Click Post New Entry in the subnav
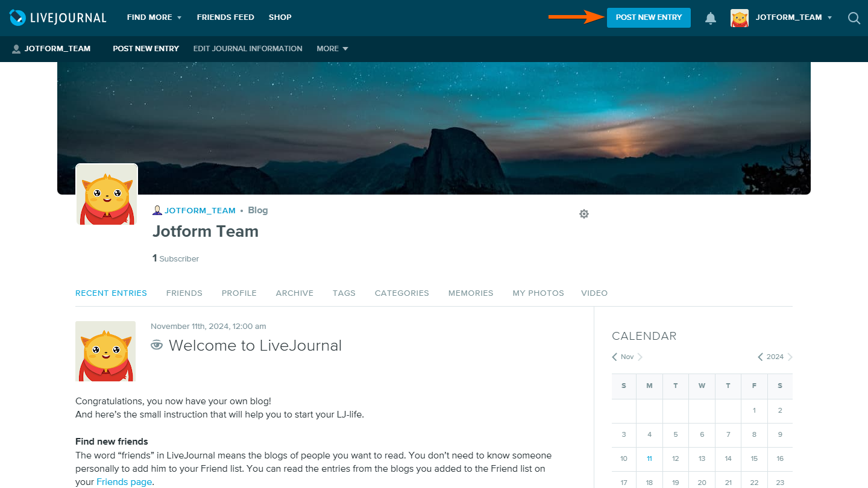The width and height of the screenshot is (868, 488). click(x=146, y=49)
